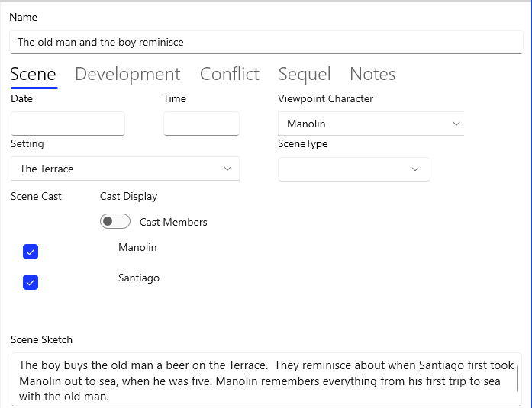The width and height of the screenshot is (532, 408).
Task: Click the Setting dropdown chevron arrow
Action: 227,169
